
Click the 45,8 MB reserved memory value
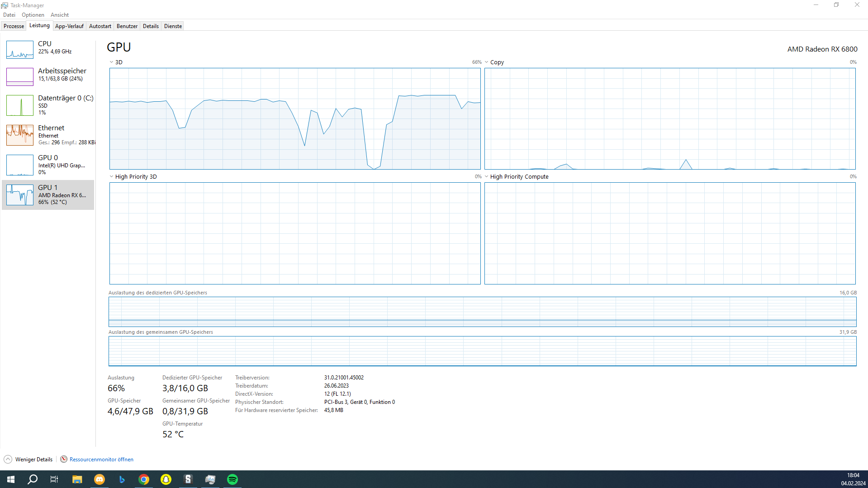tap(333, 410)
